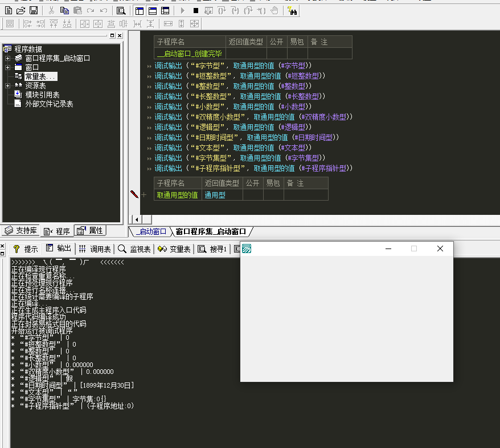Switch to the 搜寻1 bottom tab
The height and width of the screenshot is (448, 500).
point(212,249)
